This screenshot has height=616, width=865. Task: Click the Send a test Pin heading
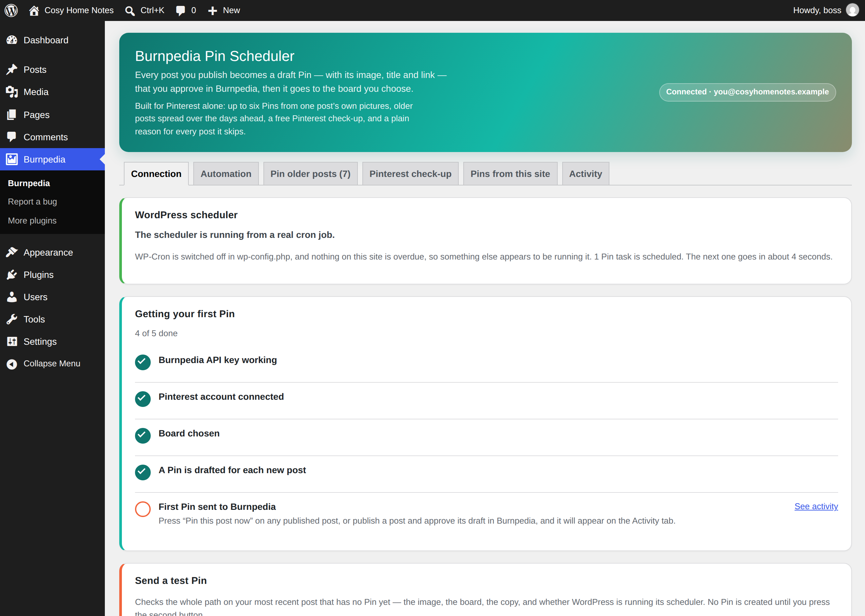171,581
